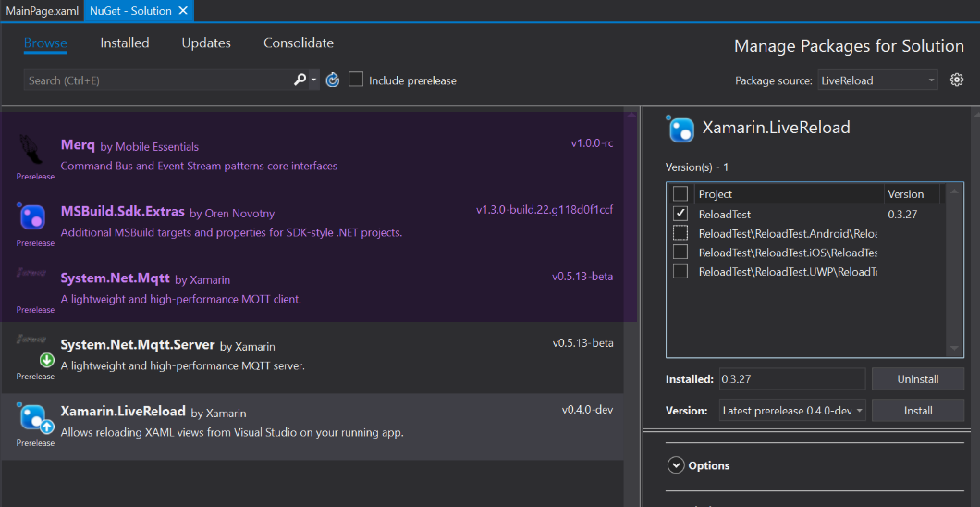Click the 'Manage Packages for Solution' heading
The height and width of the screenshot is (507, 980).
[x=849, y=46]
